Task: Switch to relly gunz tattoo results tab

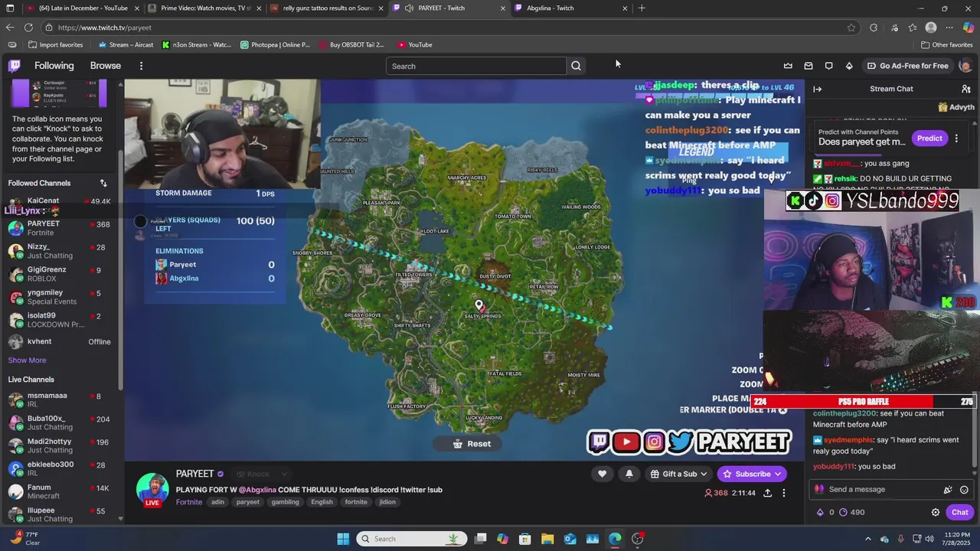Action: coord(328,8)
